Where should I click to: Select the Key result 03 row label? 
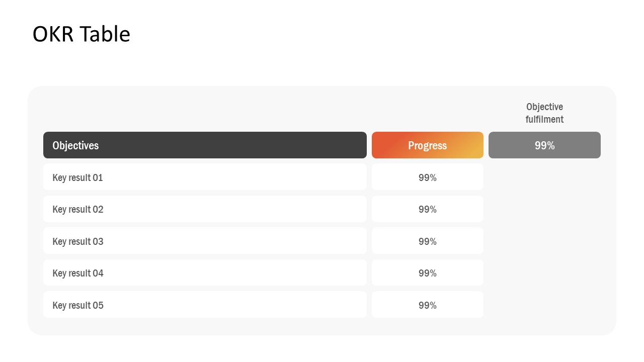[78, 241]
